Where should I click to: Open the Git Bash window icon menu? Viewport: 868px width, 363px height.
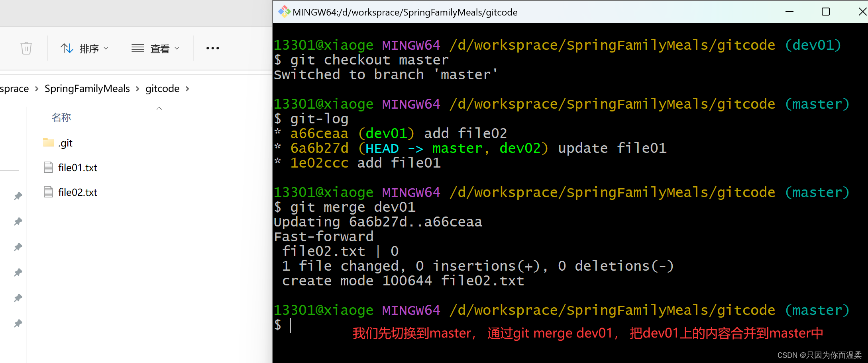point(284,12)
